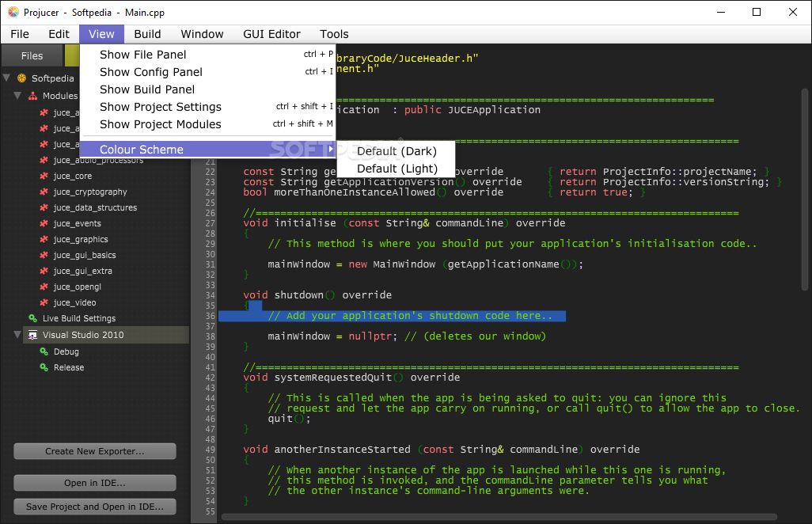812x524 pixels.
Task: Select juce_opengl module row
Action: click(x=77, y=287)
